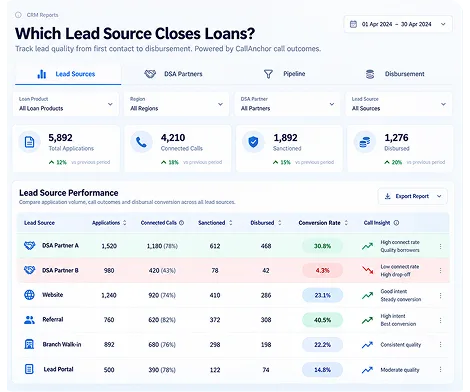Viewport: 470px width, 392px height.
Task: Expand the DSA Partner filter dropdown
Action: pos(287,104)
